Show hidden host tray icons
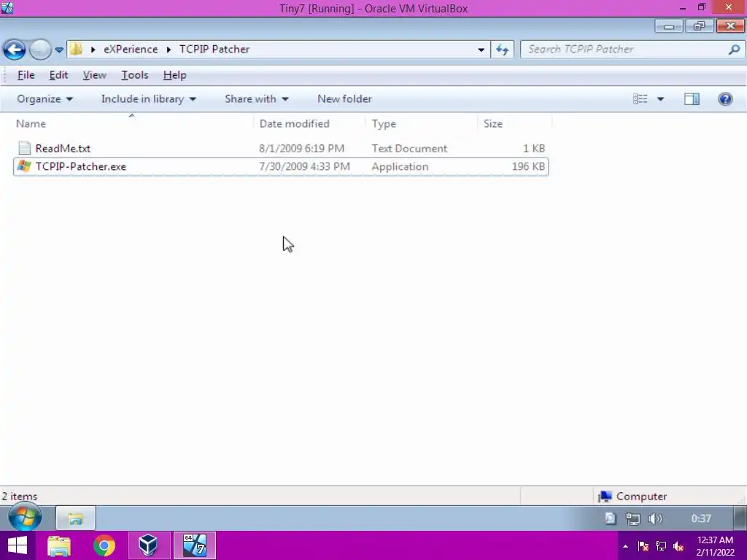 coord(625,546)
